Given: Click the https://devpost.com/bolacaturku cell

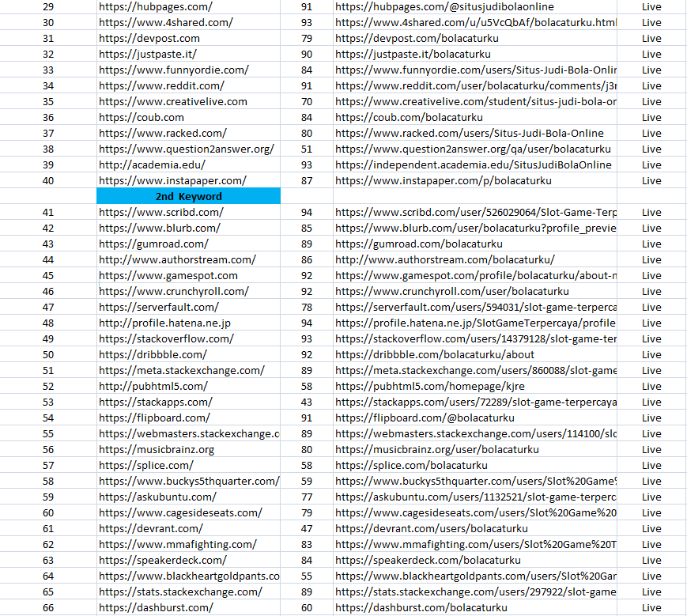Looking at the screenshot, I should [x=475, y=38].
